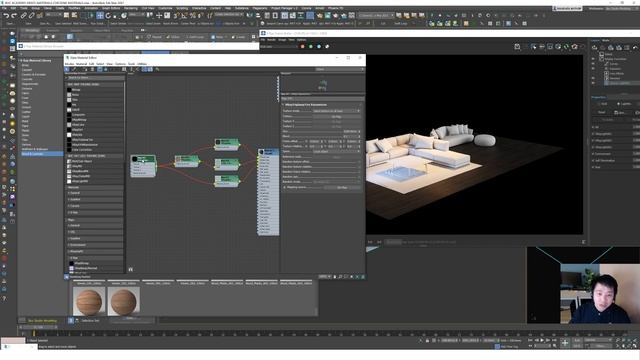The height and width of the screenshot is (360, 640).
Task: Click Mapping source No Map button
Action: click(342, 187)
